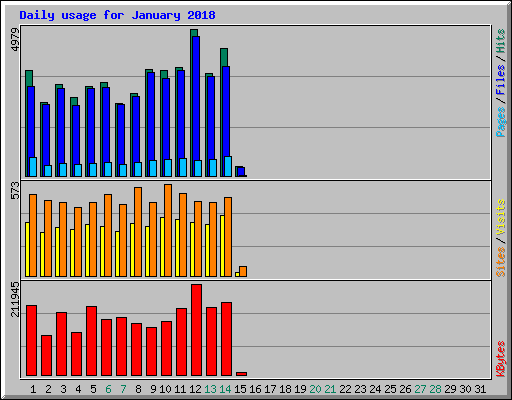Click the yellow Visits bar for day 2
512x400 pixels.
[x=42, y=254]
